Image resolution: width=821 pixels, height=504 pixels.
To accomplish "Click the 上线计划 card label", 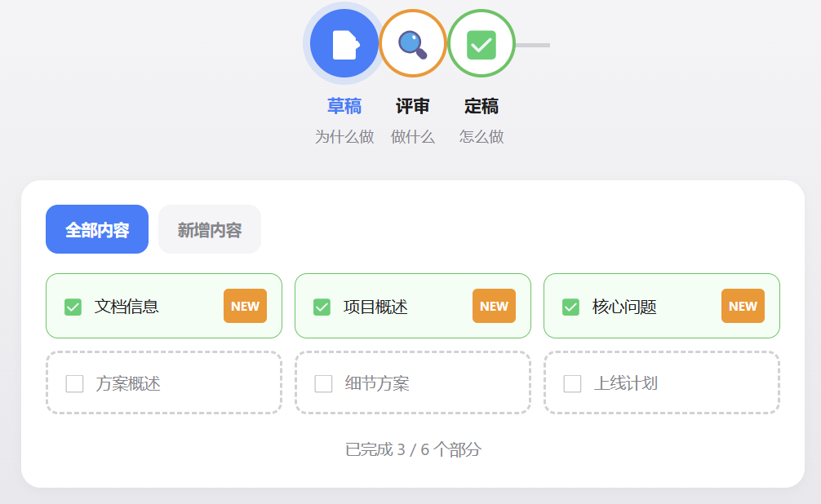I will click(626, 383).
